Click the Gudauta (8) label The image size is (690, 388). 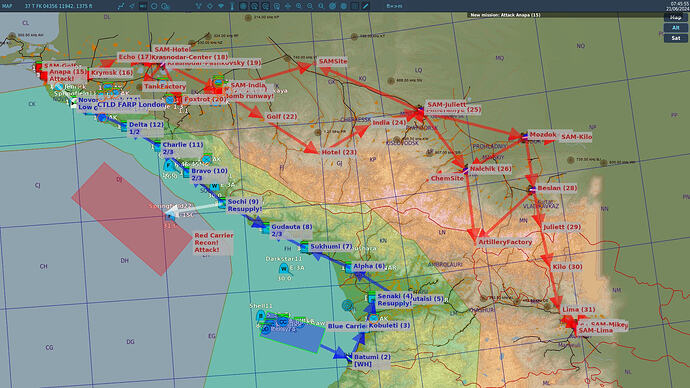291,231
